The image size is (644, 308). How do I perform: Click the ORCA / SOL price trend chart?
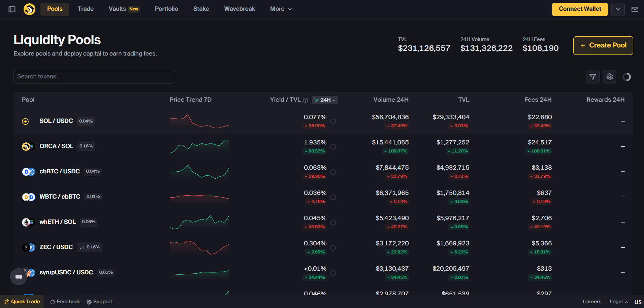tap(199, 147)
